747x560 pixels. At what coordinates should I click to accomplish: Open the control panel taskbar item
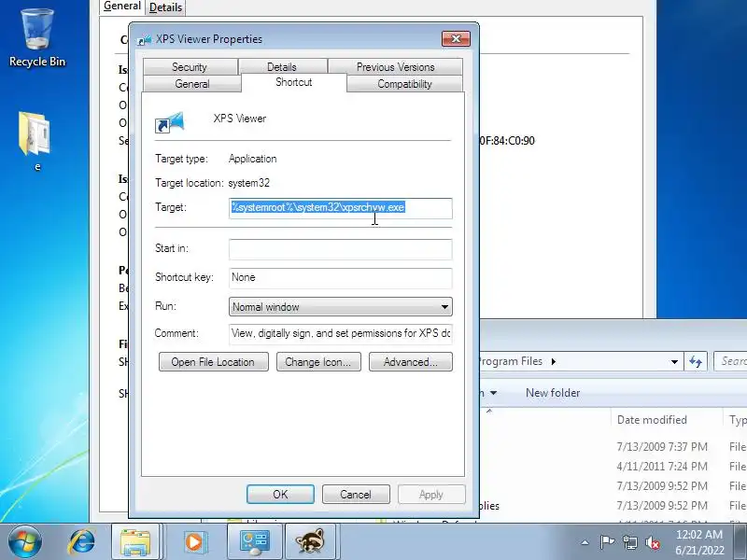pos(254,542)
